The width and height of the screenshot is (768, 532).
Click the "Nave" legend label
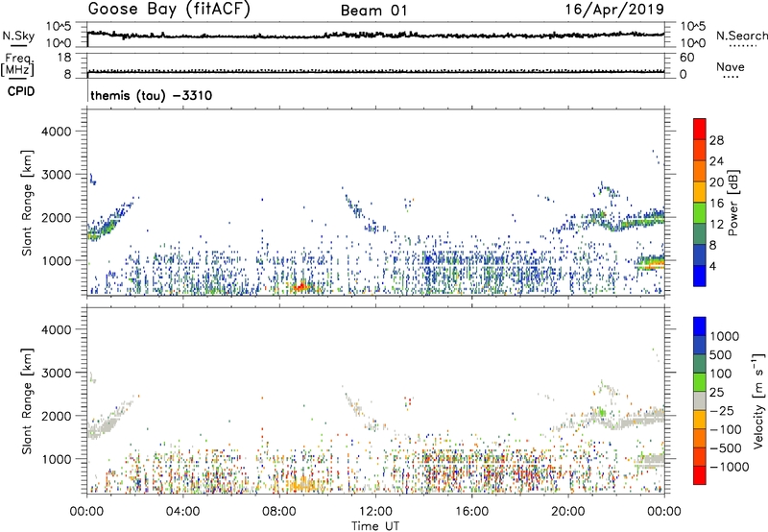731,66
